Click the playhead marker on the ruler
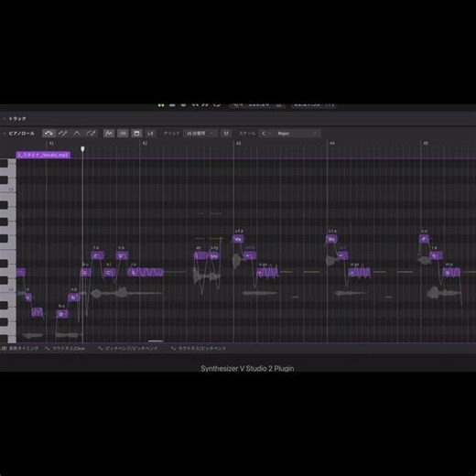 pyautogui.click(x=82, y=149)
